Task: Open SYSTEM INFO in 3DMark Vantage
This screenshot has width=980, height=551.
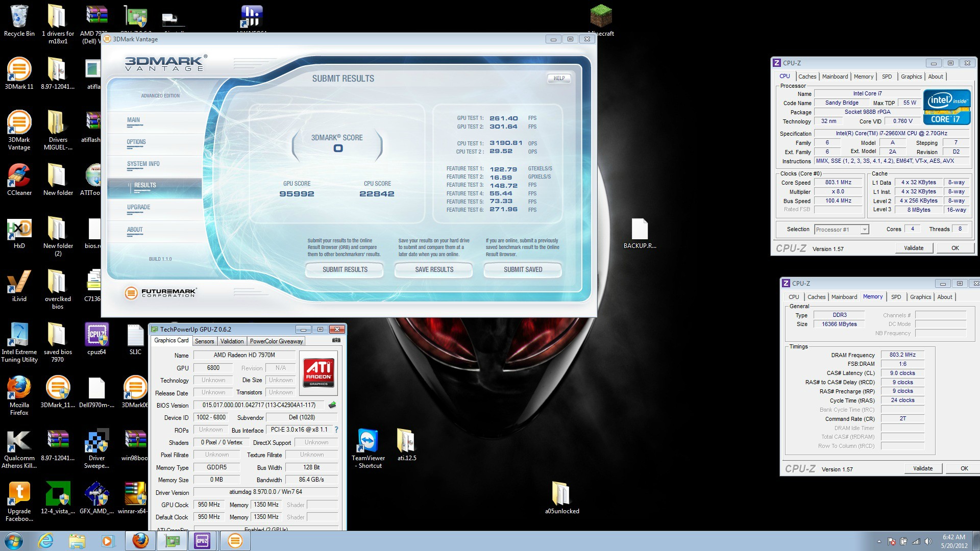Action: (x=143, y=164)
